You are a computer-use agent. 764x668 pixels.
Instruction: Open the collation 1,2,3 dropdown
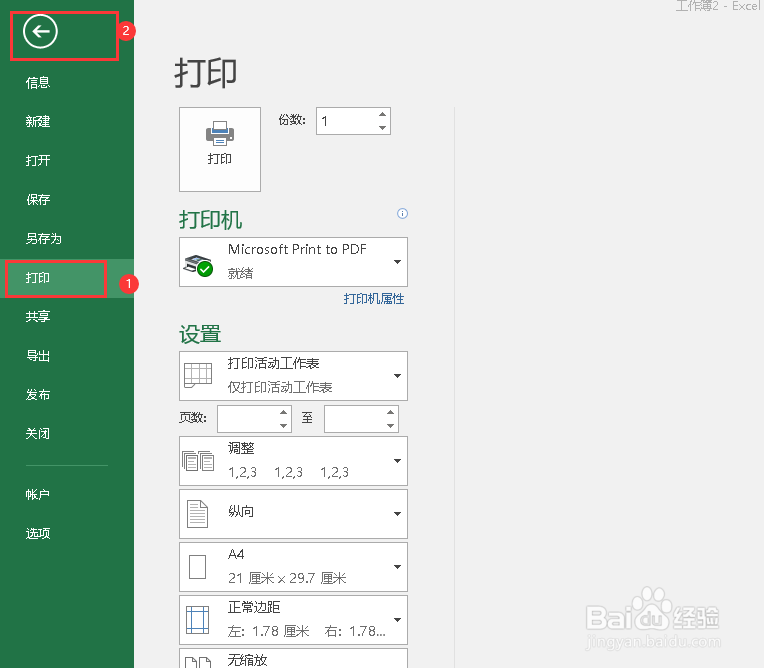pos(293,460)
